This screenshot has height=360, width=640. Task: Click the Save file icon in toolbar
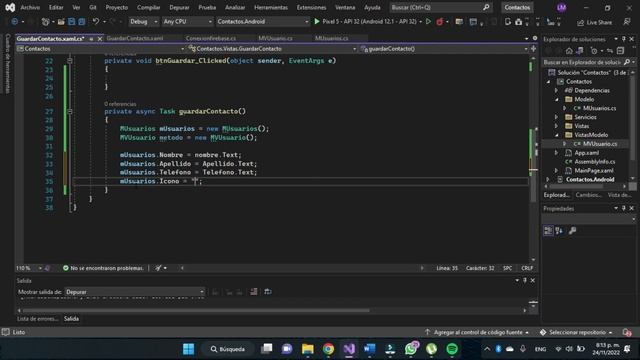(71, 22)
